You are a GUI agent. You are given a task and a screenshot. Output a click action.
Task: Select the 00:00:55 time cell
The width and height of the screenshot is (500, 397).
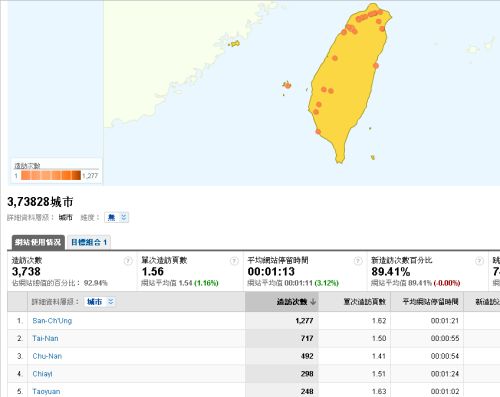point(427,338)
